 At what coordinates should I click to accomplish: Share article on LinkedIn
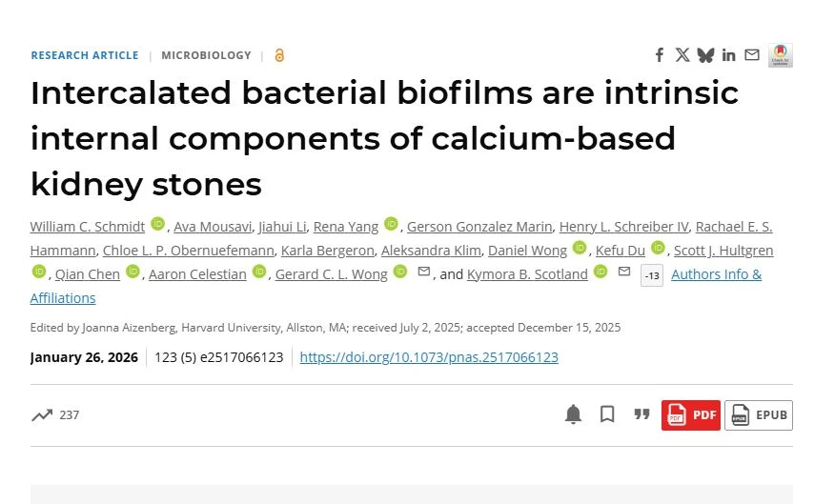[728, 55]
